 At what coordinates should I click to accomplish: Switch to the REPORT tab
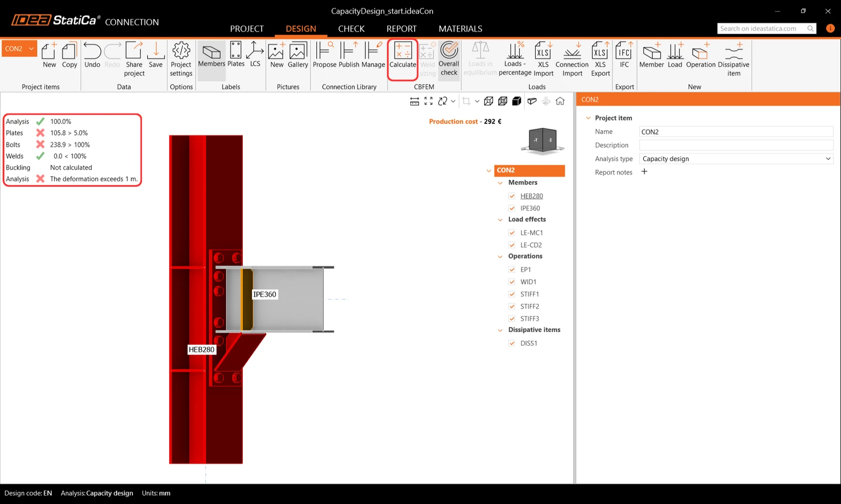pos(402,29)
